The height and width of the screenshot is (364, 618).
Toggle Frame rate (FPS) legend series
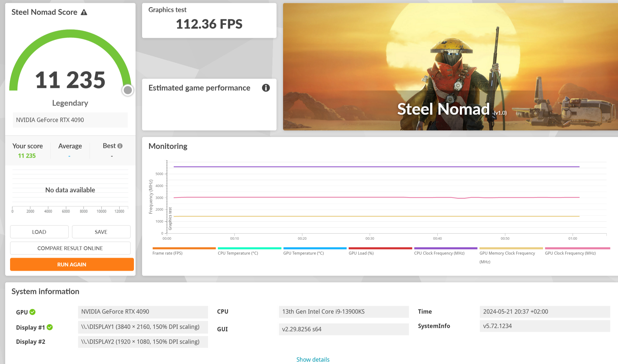[167, 253]
